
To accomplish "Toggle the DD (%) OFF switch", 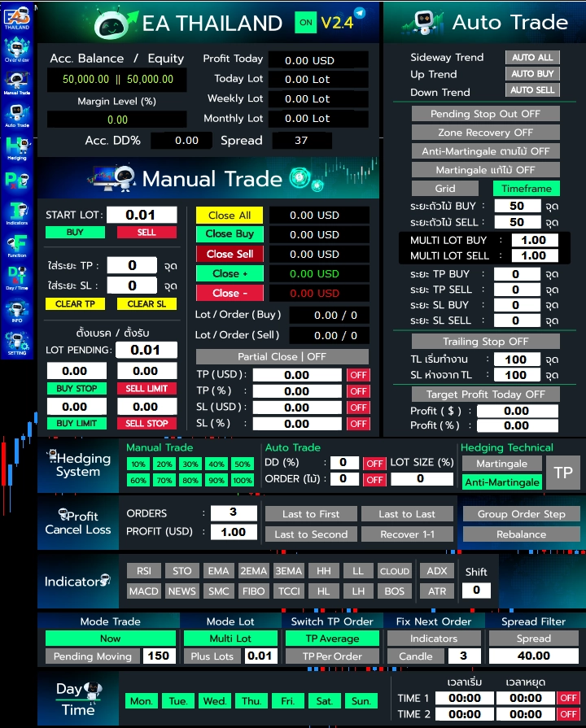I will tap(374, 464).
